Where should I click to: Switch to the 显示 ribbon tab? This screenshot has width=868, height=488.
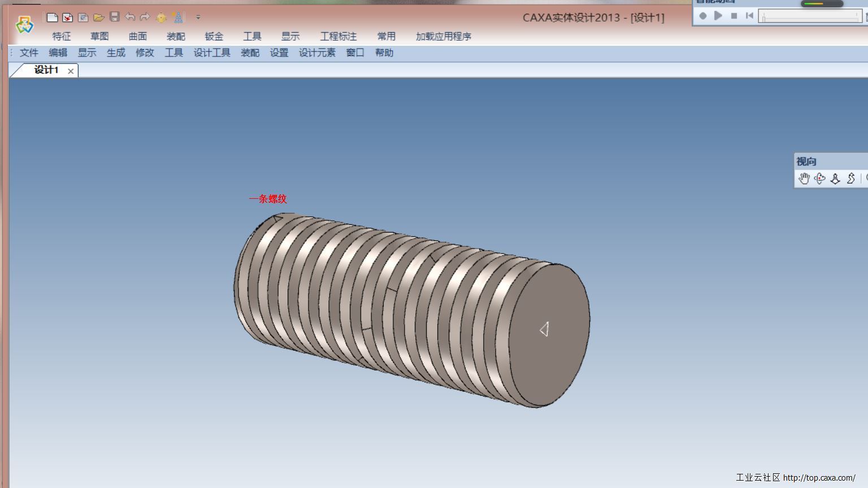pyautogui.click(x=290, y=36)
